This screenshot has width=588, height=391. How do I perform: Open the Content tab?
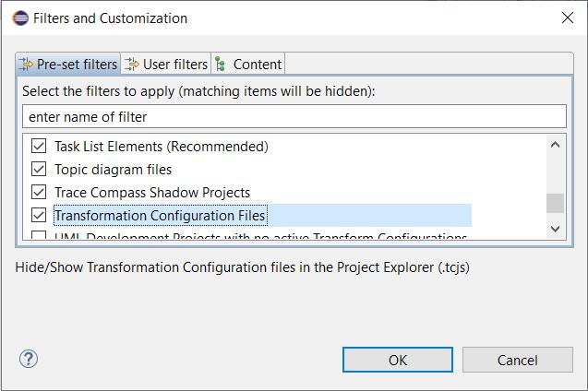(x=248, y=64)
